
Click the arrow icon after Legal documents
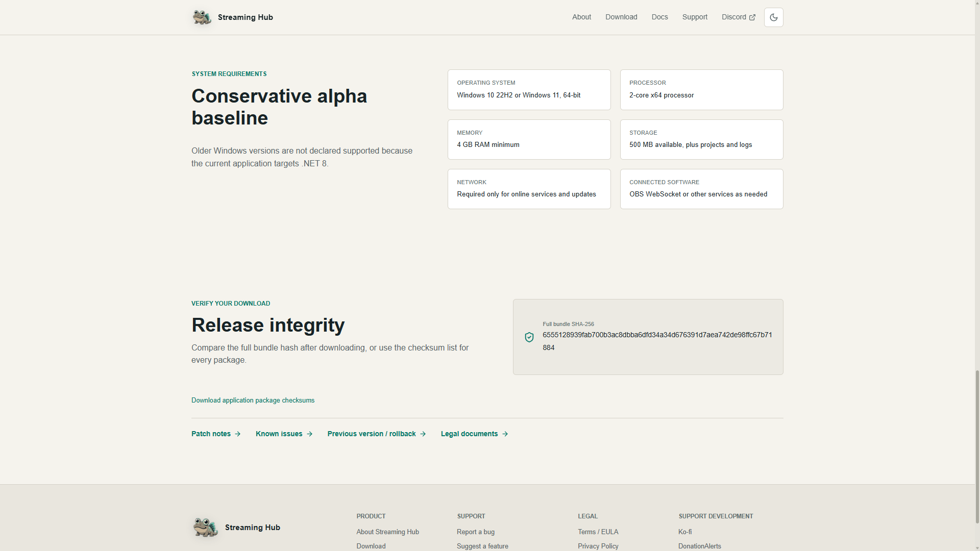(505, 434)
